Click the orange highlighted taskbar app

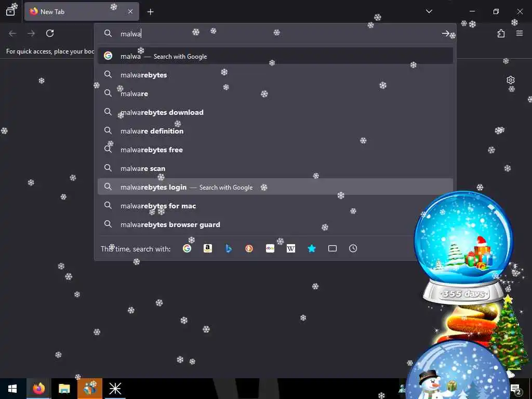coord(89,389)
